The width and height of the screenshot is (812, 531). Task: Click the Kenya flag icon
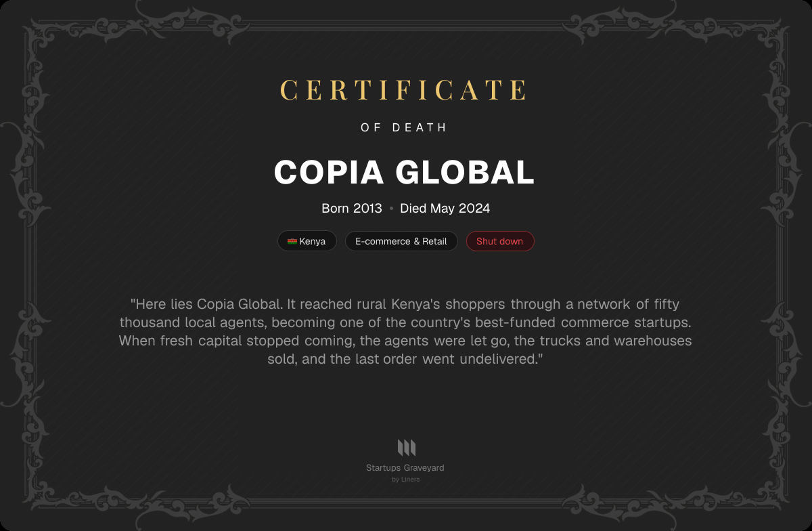[x=292, y=241]
